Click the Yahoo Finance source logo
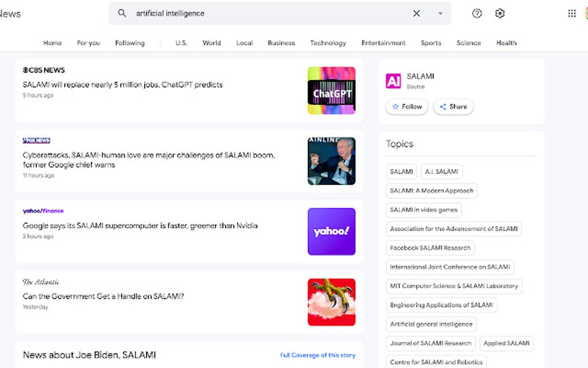The height and width of the screenshot is (368, 588). pyautogui.click(x=43, y=211)
